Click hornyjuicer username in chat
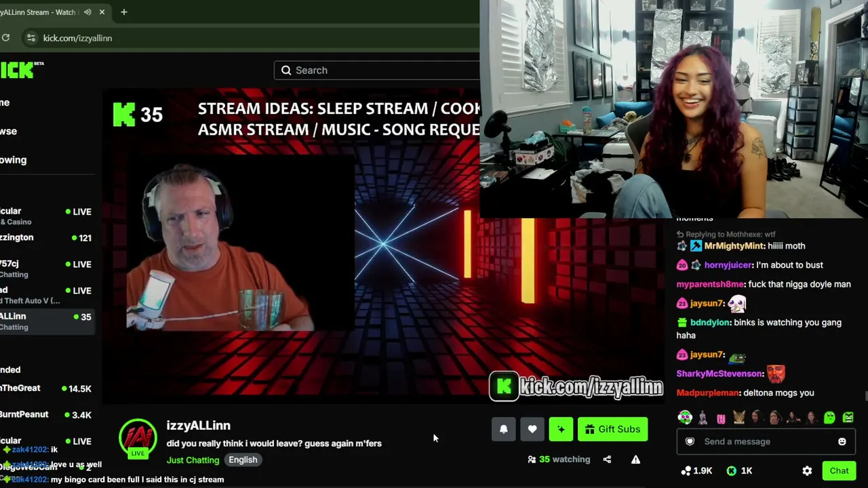 coord(727,265)
